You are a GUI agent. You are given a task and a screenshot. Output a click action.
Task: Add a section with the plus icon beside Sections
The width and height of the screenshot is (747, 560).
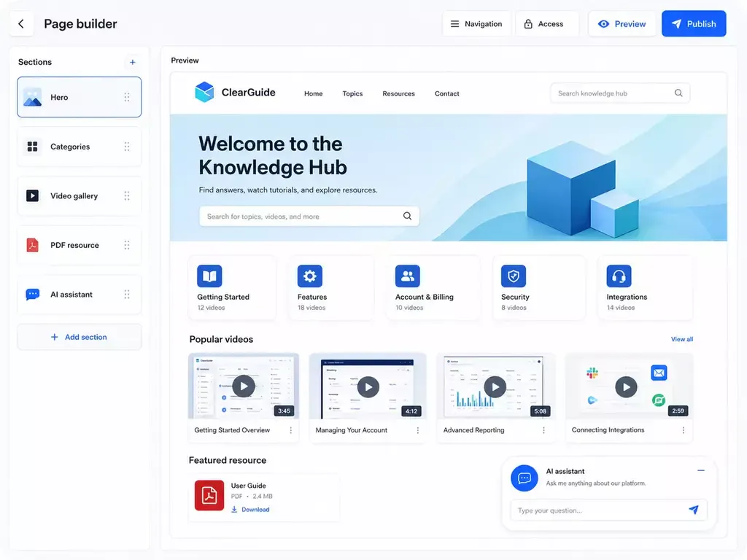coord(133,62)
